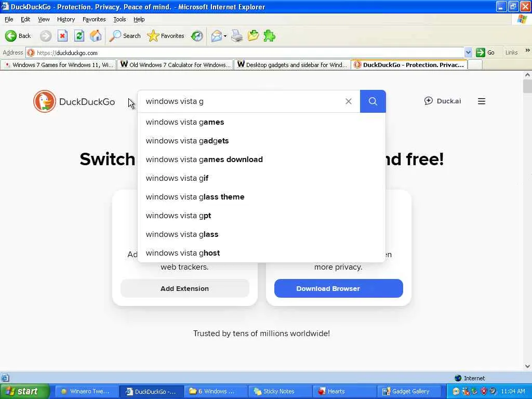Screen dimensions: 532x399
Task: Switch to 6 Windows folder taskbar item
Action: pyautogui.click(x=216, y=391)
